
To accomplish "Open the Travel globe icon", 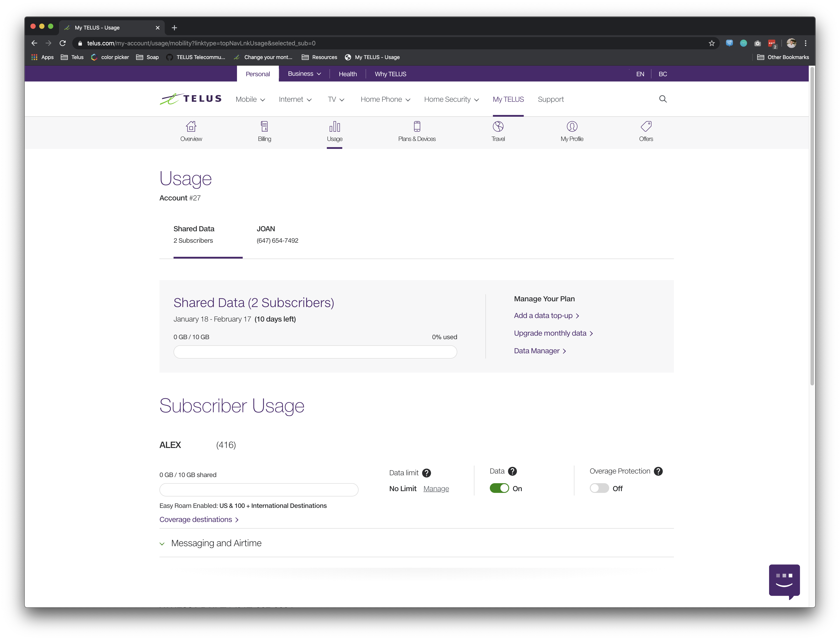I will point(498,126).
